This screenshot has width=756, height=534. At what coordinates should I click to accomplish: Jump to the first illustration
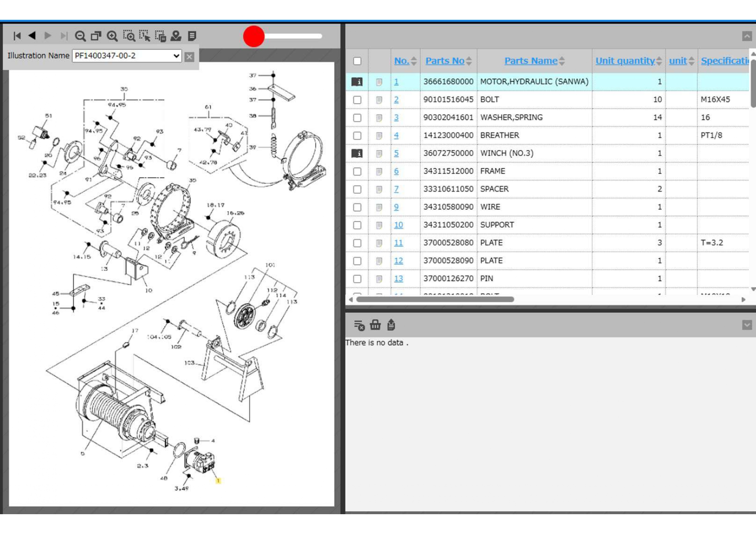(17, 36)
